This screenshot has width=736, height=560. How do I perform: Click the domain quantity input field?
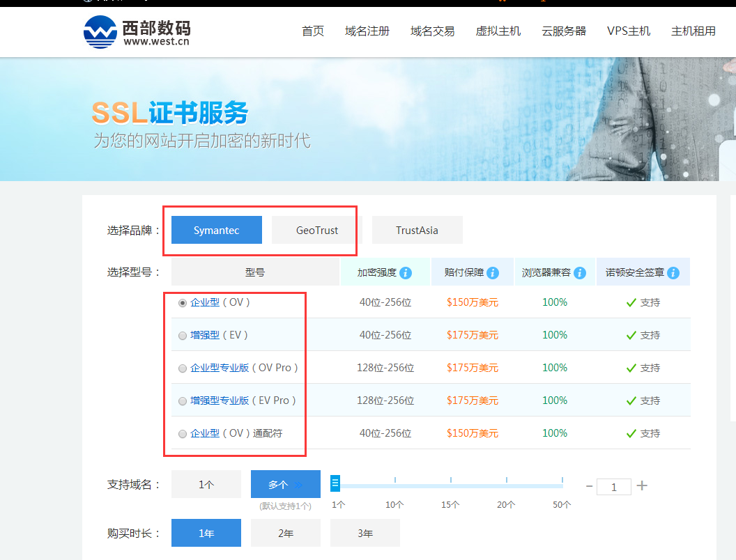[613, 487]
